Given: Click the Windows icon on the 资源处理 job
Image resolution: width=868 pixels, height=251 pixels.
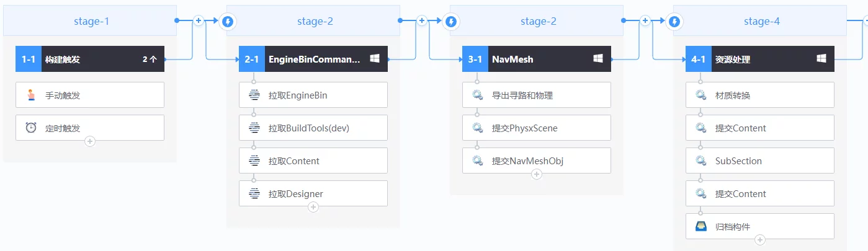Looking at the screenshot, I should click(x=821, y=59).
